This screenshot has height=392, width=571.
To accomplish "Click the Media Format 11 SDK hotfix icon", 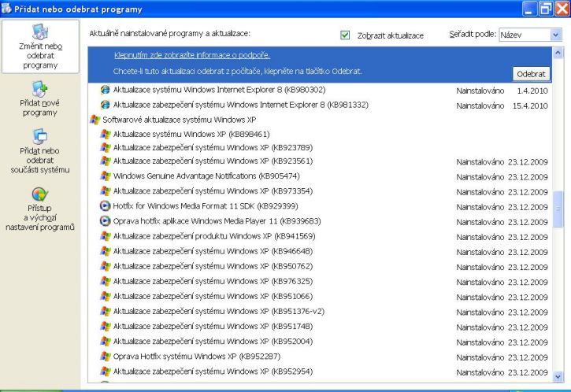I will [106, 206].
